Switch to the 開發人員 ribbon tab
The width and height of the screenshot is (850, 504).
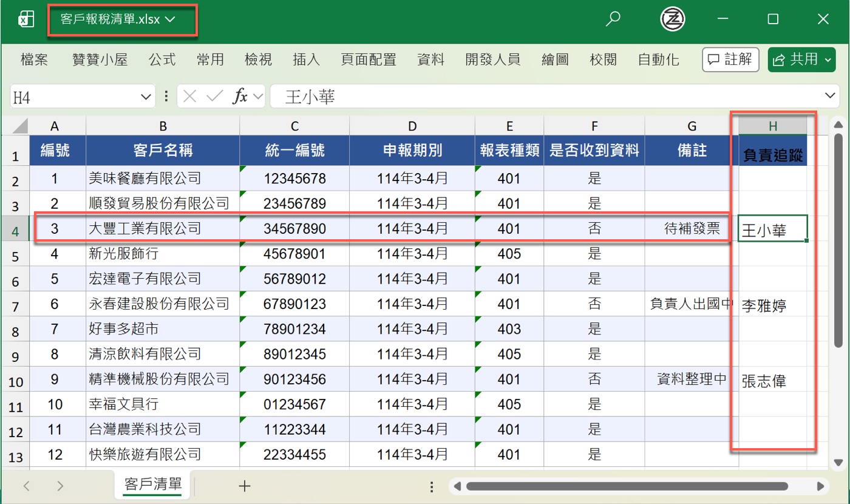[493, 60]
